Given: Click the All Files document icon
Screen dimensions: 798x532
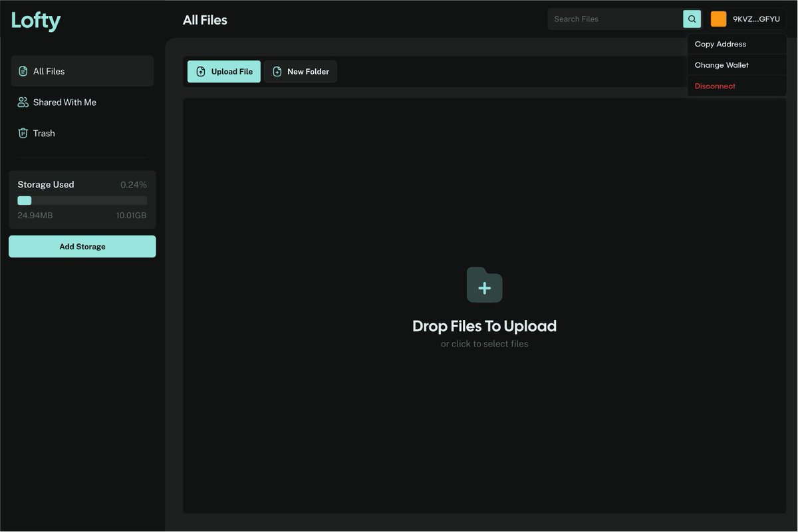Looking at the screenshot, I should coord(23,71).
